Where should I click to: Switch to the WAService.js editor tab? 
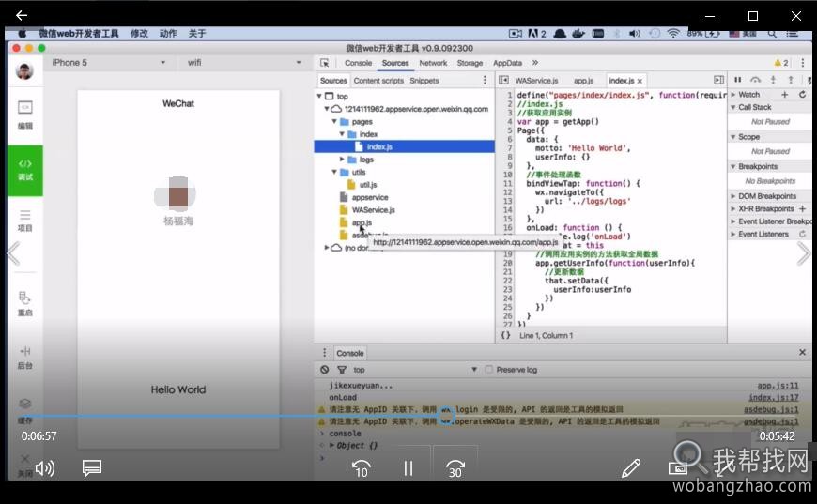coord(536,81)
